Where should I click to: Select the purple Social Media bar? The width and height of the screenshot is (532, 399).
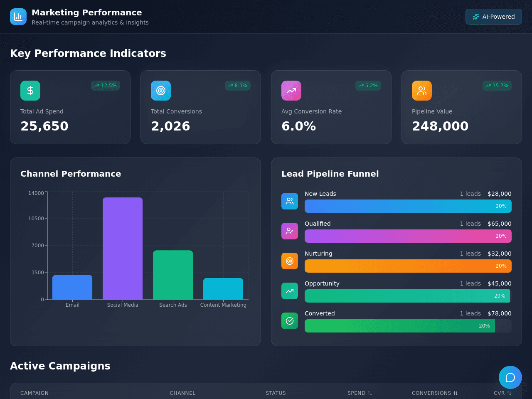pyautogui.click(x=123, y=249)
